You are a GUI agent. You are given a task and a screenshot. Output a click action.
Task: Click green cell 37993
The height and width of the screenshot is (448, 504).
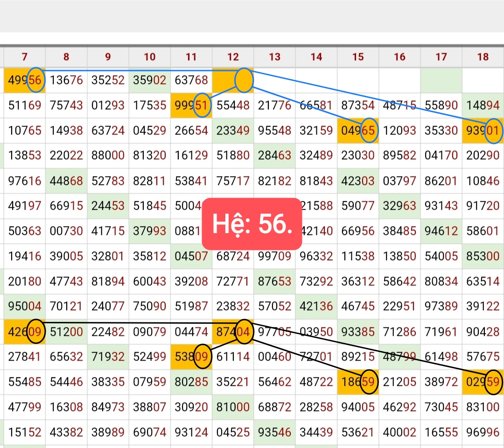click(150, 231)
